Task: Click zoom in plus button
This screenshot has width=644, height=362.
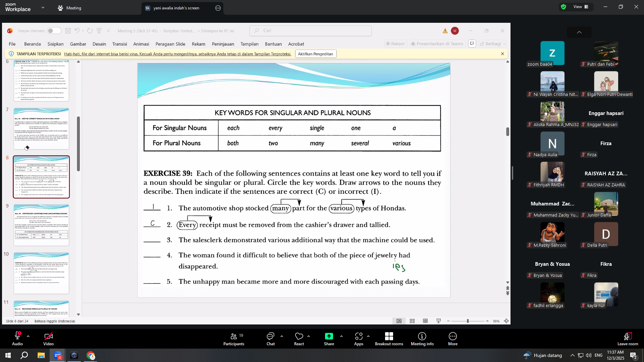Action: point(487,321)
